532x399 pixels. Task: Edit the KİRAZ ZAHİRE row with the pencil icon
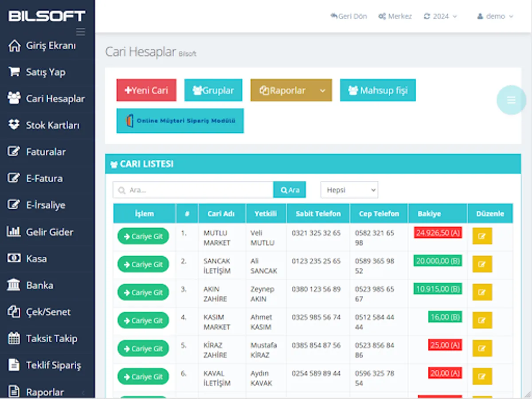coord(482,348)
